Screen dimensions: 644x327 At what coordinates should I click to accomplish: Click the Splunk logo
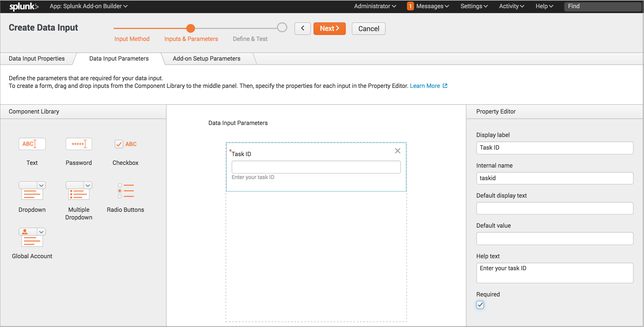[x=24, y=6]
